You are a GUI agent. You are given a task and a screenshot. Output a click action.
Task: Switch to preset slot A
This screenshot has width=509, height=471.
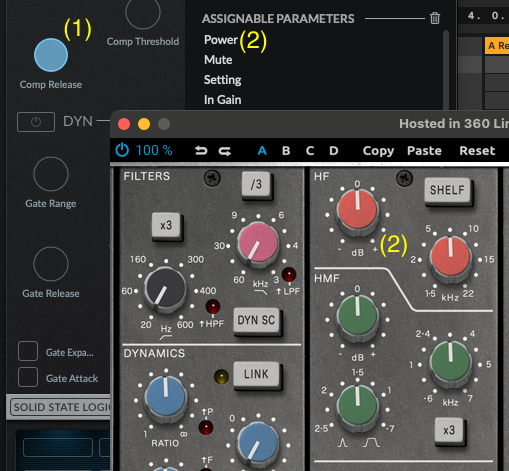(x=262, y=151)
